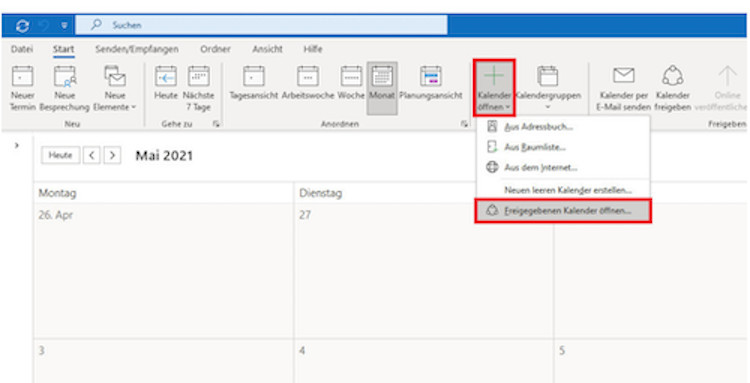Select Neuen leeren Kalender erstellen...
Image resolution: width=750 pixels, height=383 pixels.
563,190
